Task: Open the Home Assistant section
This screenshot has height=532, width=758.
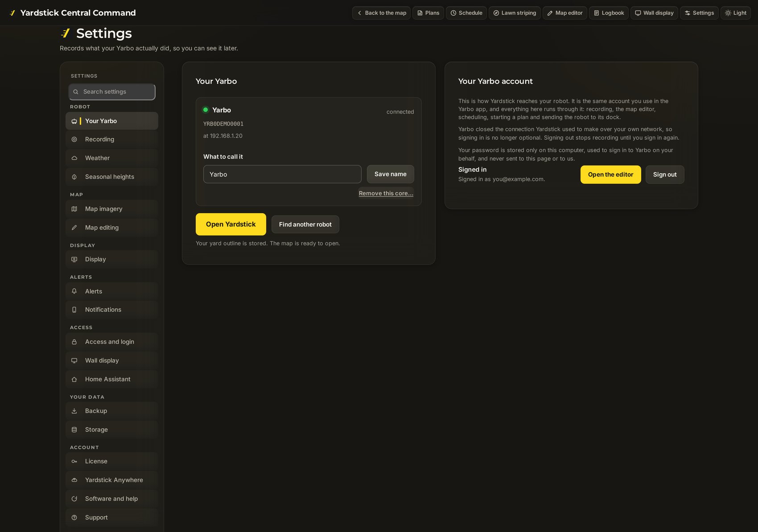Action: pos(112,379)
